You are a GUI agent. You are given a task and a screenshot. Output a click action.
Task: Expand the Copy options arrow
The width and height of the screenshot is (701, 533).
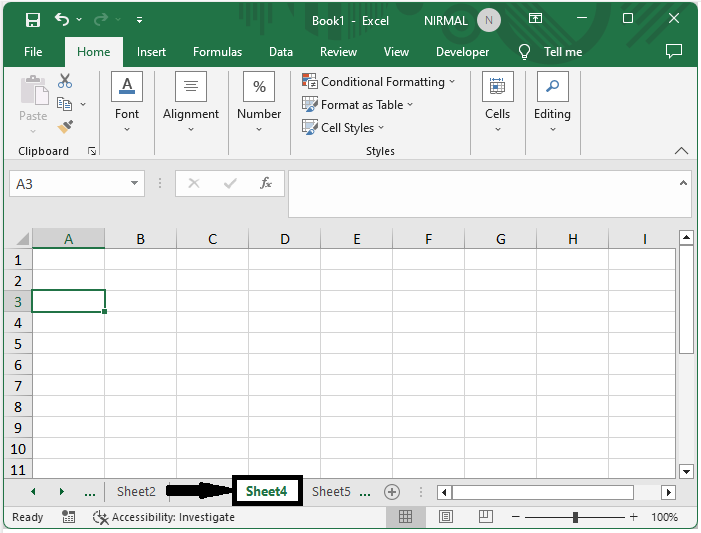[83, 104]
